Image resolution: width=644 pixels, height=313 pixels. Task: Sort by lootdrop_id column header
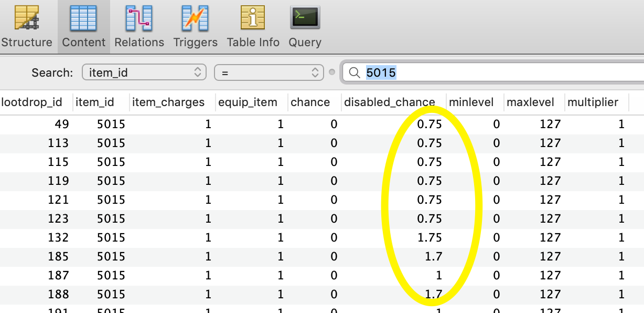tap(31, 102)
